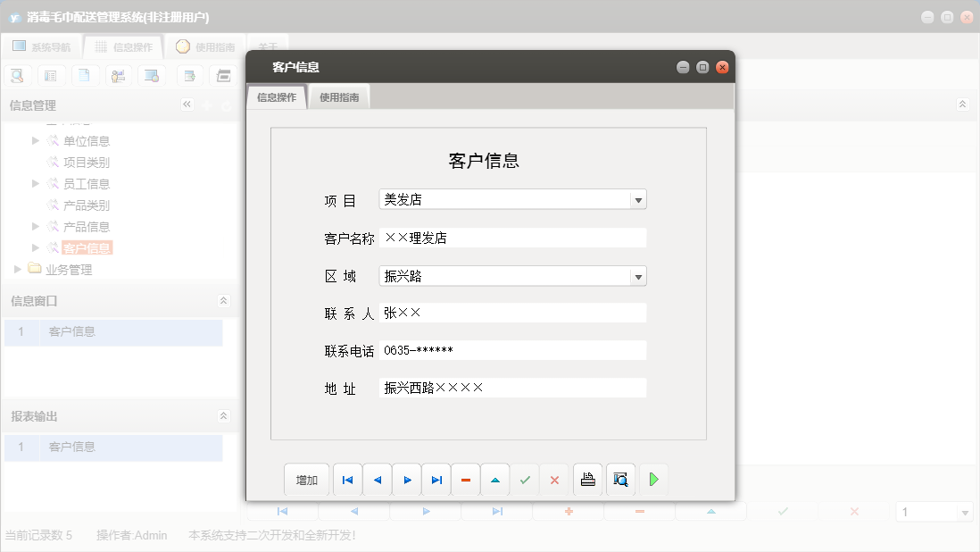Cancel edits with the red X icon
Screen dimensions: 980x552
(x=554, y=480)
